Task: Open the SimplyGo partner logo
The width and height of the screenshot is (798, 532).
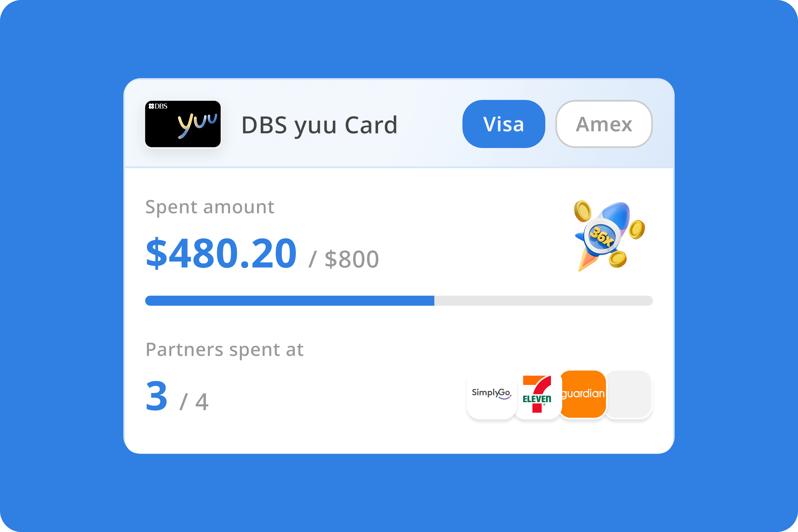Action: click(x=491, y=394)
